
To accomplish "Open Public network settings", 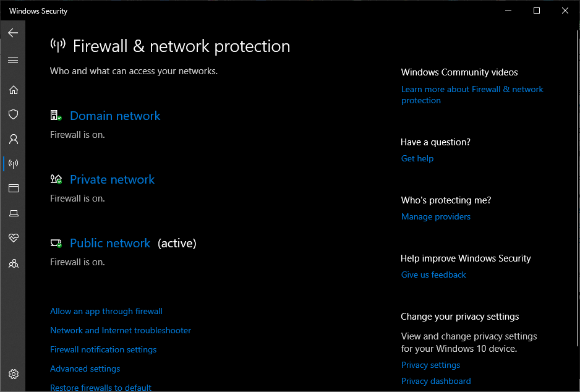I will 110,243.
